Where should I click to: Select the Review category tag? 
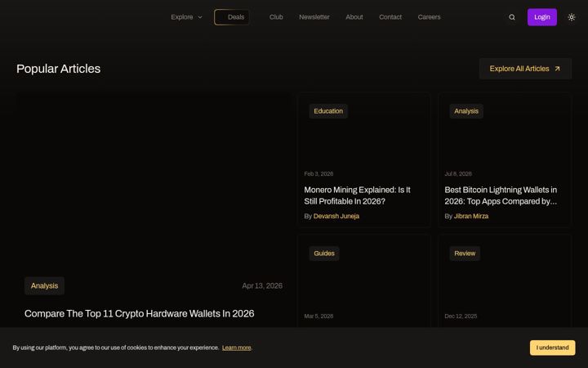click(x=465, y=254)
